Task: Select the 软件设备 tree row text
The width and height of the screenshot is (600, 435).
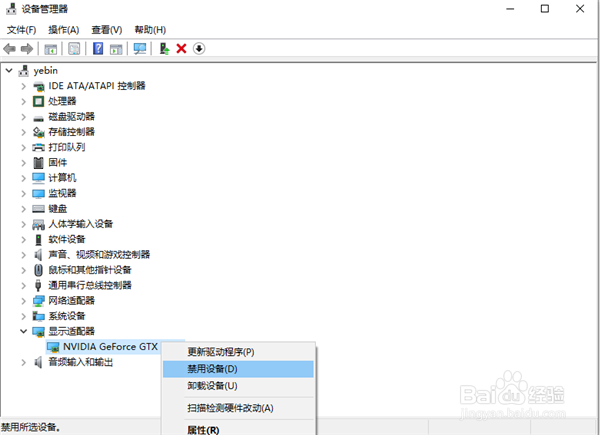Action: tap(67, 239)
